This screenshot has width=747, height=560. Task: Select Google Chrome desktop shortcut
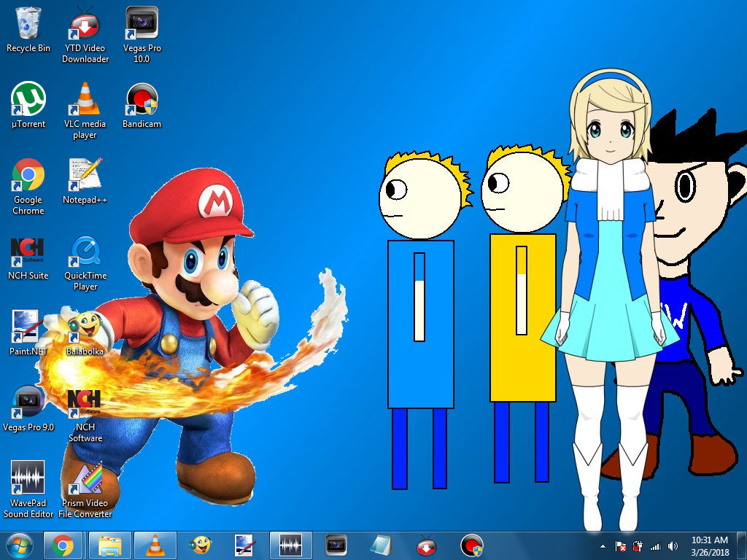coord(28,187)
